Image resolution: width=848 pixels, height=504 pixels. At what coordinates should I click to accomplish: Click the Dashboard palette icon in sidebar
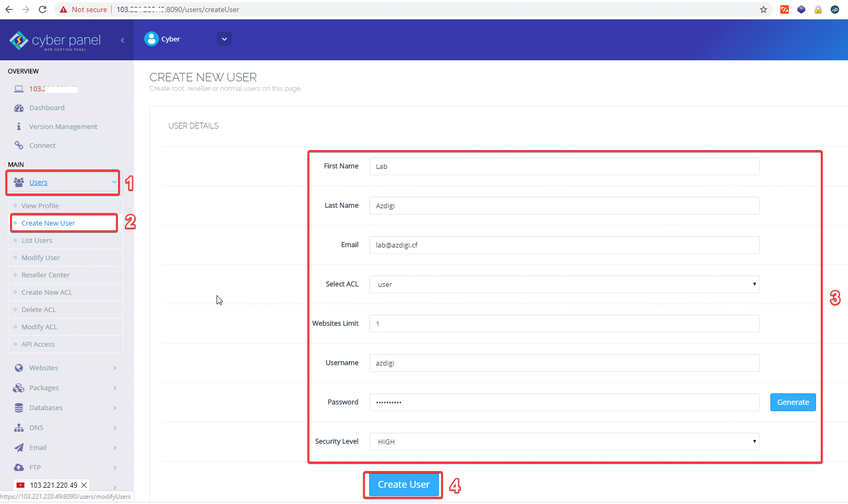pyautogui.click(x=19, y=108)
